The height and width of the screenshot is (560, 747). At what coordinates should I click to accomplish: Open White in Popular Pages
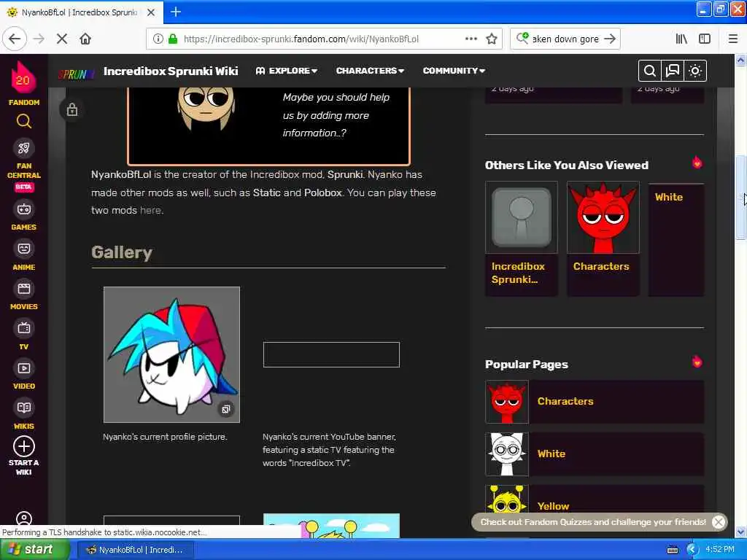point(595,454)
